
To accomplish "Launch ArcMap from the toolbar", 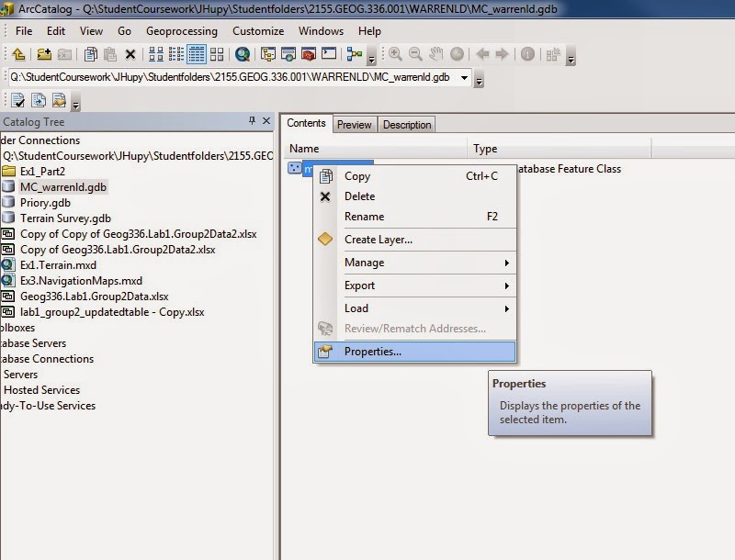I will coord(243,54).
